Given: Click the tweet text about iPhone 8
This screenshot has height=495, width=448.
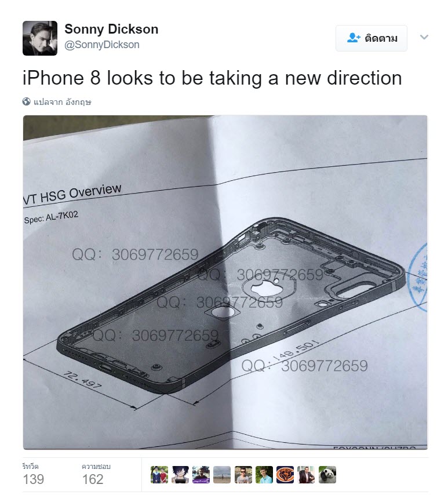Looking at the screenshot, I should pyautogui.click(x=212, y=78).
